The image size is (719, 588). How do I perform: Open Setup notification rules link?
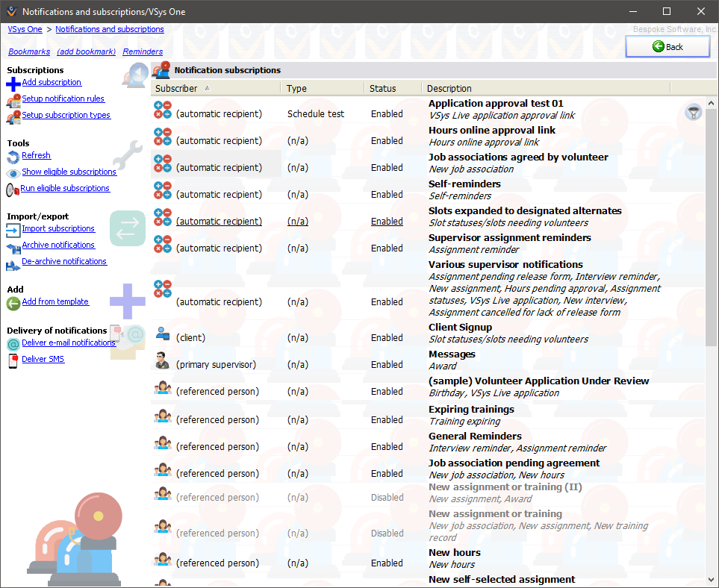coord(63,98)
